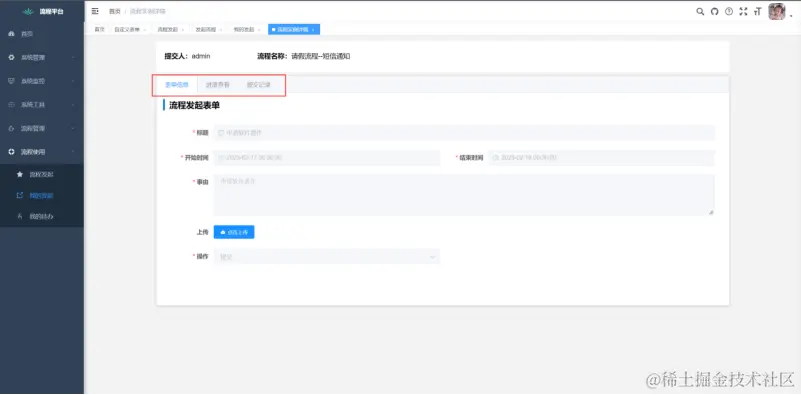Click the icon beside 流程管理 menu
801x395 pixels.
12,128
